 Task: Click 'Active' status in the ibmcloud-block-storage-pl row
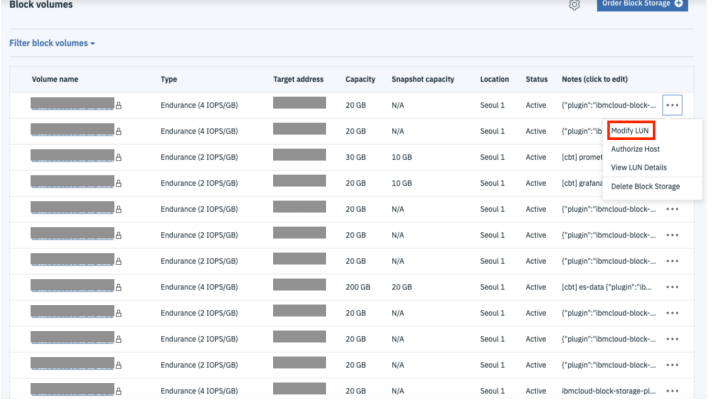(x=535, y=391)
